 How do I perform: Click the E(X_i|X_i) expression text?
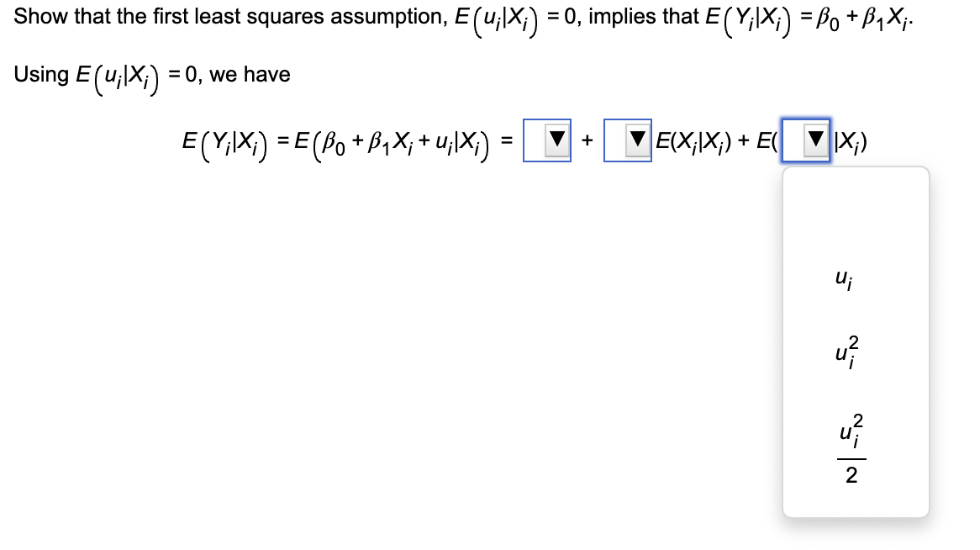coord(692,140)
